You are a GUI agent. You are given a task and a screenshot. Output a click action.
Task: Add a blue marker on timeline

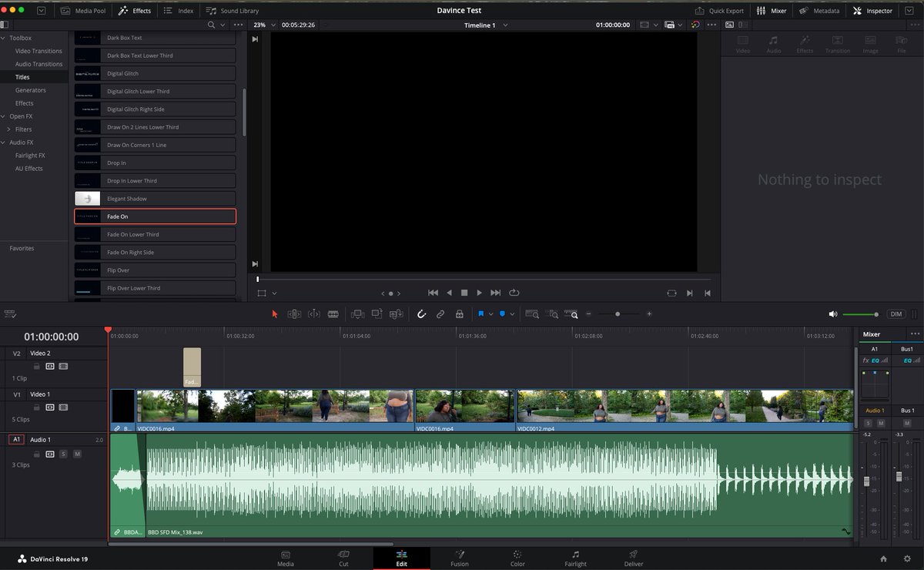pyautogui.click(x=502, y=314)
